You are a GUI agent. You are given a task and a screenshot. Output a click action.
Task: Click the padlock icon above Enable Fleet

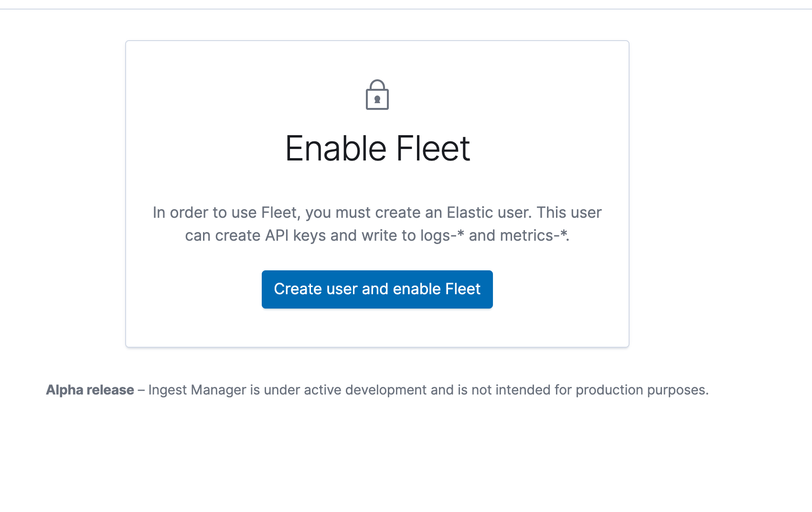click(377, 95)
